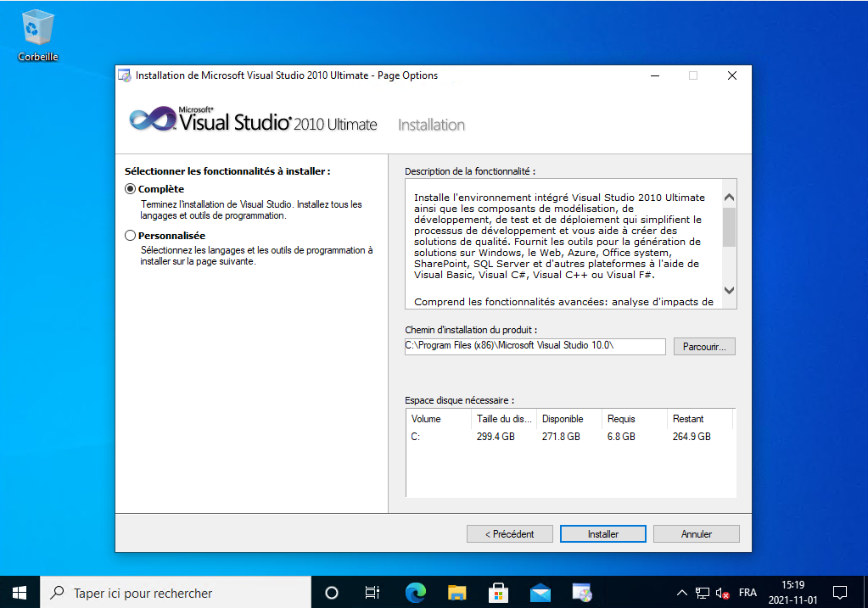
Task: Click the Windows Start button
Action: click(x=20, y=593)
